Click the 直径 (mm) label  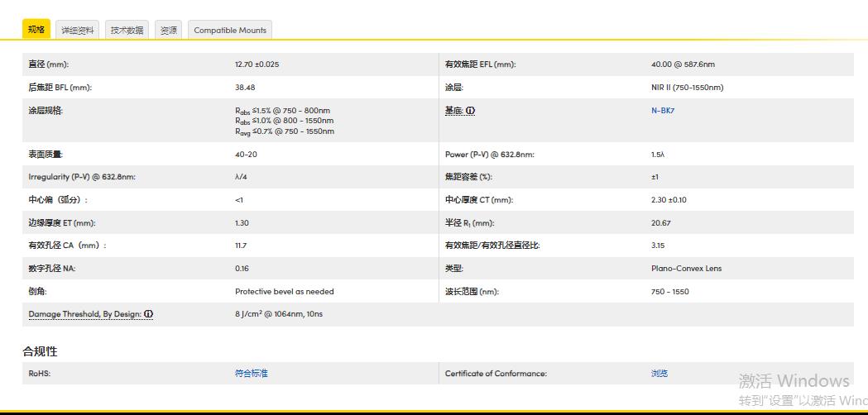click(x=49, y=64)
